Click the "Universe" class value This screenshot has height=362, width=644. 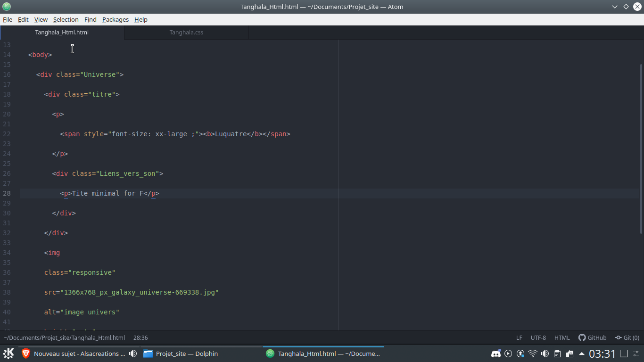[99, 74]
